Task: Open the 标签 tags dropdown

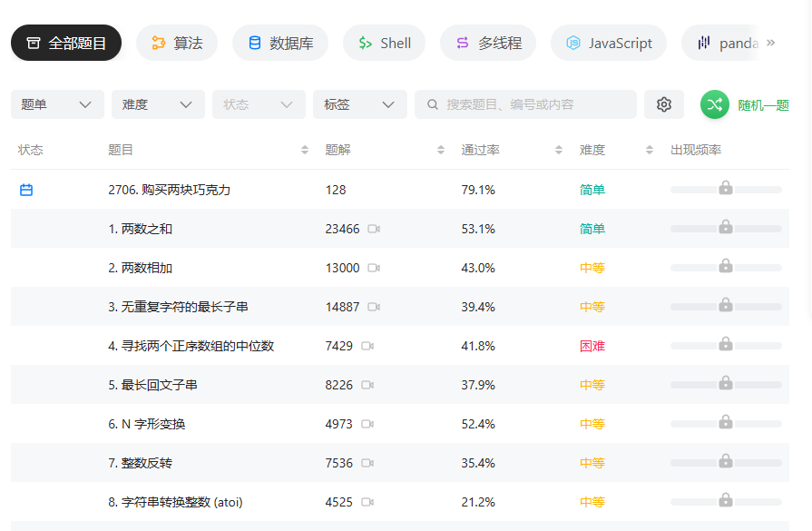Action: [359, 104]
